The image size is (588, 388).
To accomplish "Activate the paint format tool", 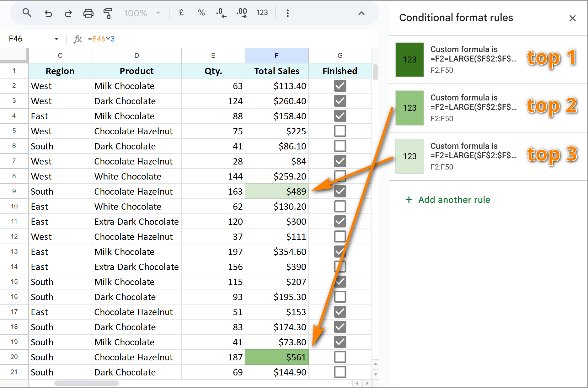I will [x=108, y=13].
